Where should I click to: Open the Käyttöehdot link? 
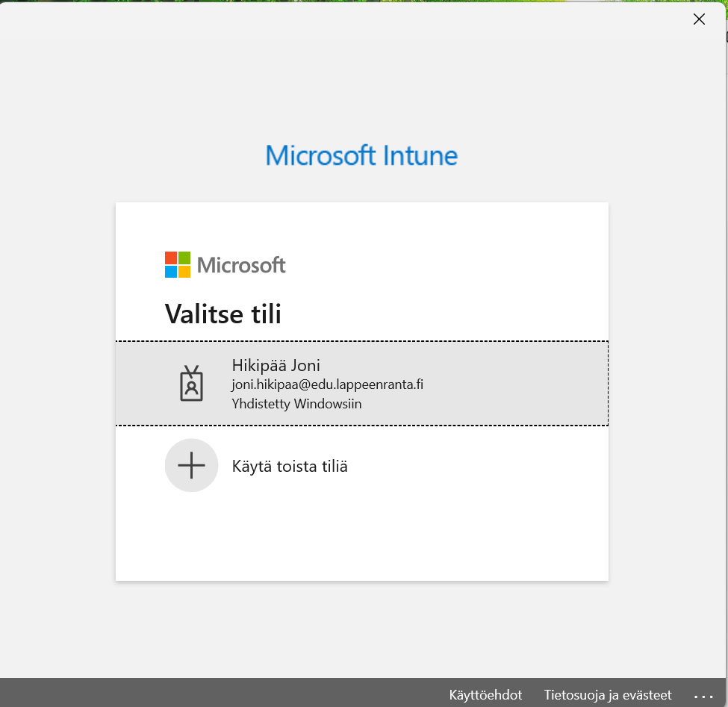pos(485,695)
